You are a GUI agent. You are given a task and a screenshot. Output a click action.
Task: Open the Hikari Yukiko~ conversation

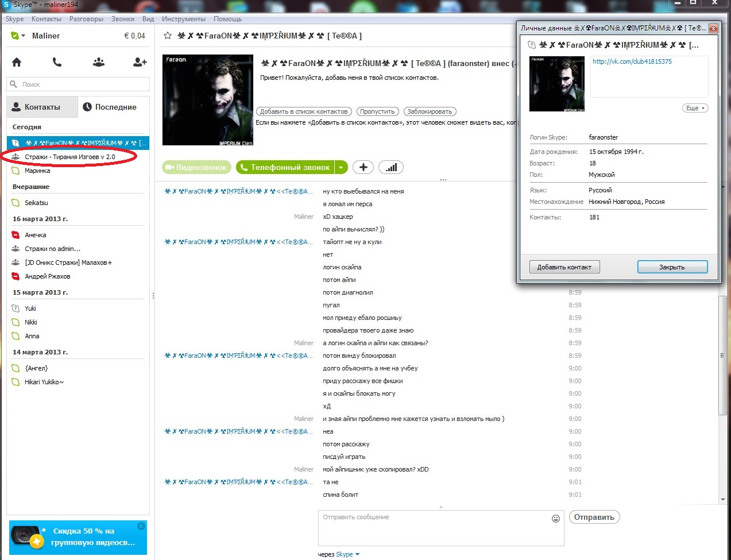coord(78,382)
